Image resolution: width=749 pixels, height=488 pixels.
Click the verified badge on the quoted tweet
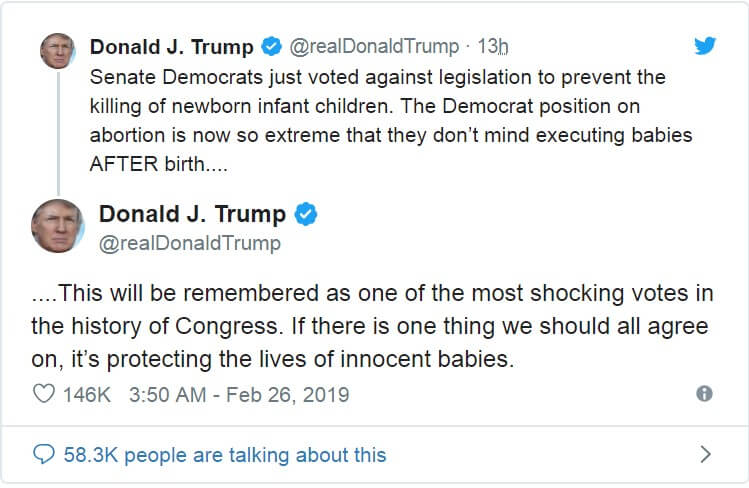tap(271, 46)
